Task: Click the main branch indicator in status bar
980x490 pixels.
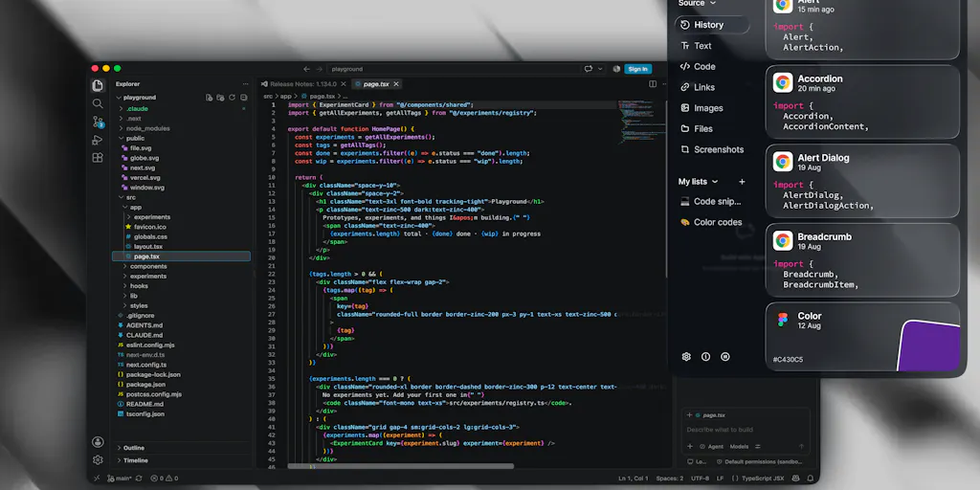Action: (120, 479)
